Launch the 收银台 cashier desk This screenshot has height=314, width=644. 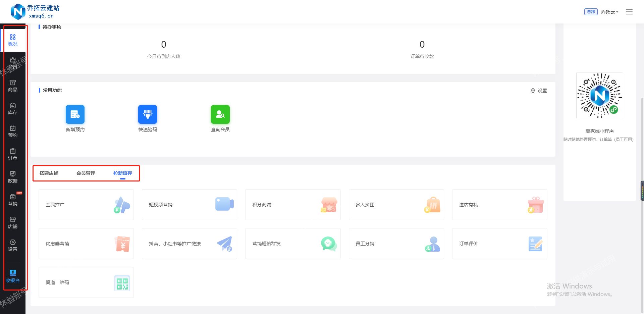(13, 276)
